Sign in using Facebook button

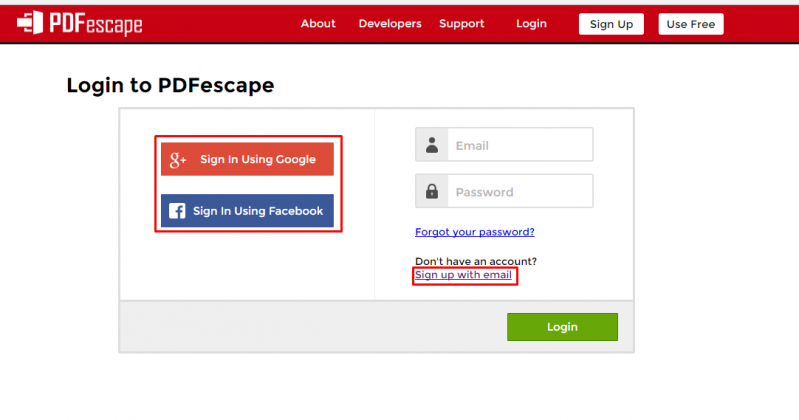point(247,211)
